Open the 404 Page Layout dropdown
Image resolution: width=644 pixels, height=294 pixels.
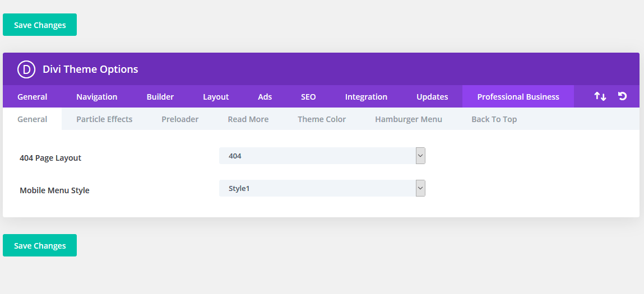point(322,156)
